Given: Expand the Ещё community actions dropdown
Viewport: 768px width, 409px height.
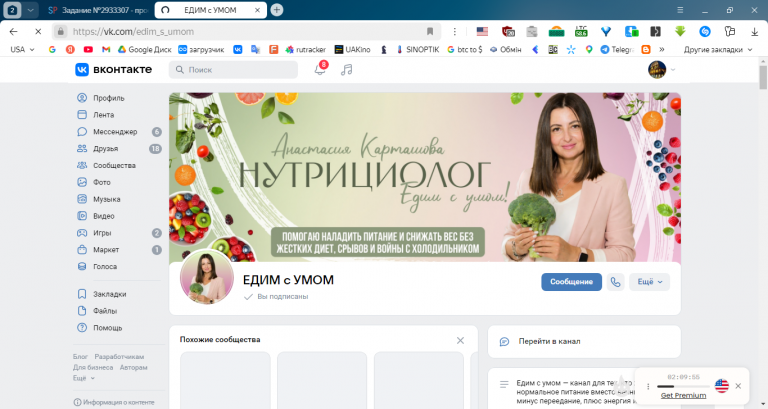Looking at the screenshot, I should coord(649,282).
